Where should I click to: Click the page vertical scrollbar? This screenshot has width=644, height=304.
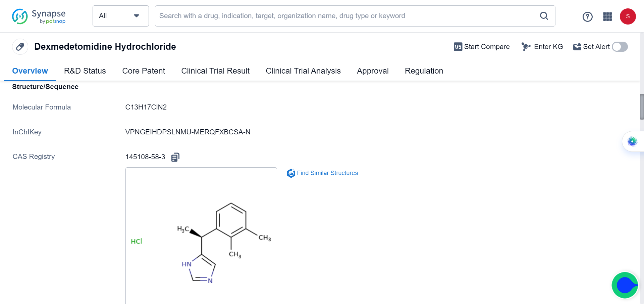pos(642,107)
